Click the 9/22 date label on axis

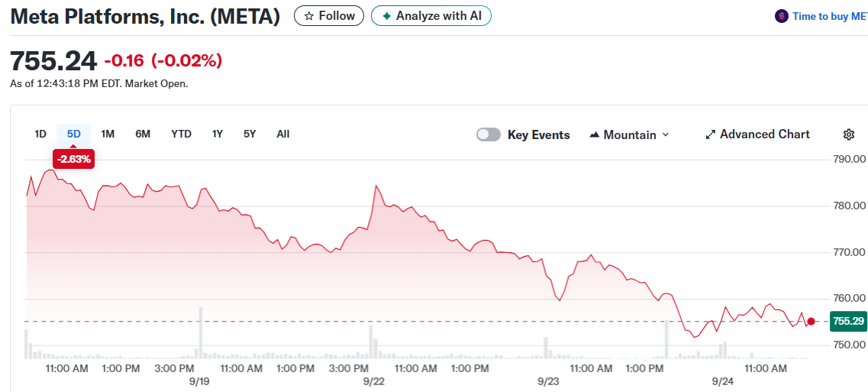point(374,381)
